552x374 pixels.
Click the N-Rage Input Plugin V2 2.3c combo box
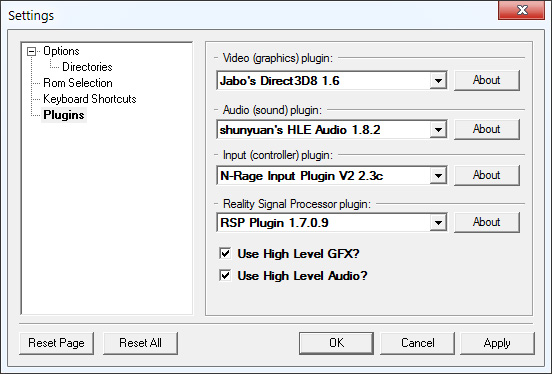332,175
